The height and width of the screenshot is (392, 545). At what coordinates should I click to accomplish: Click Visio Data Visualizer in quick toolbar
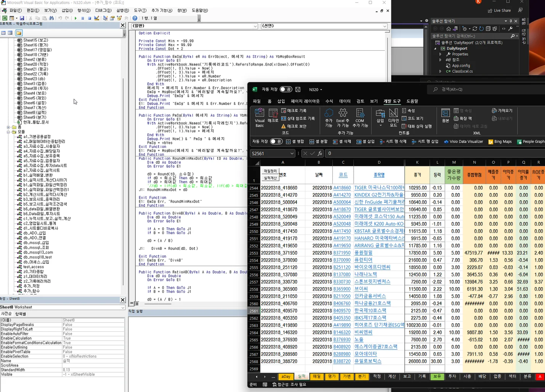point(463,141)
